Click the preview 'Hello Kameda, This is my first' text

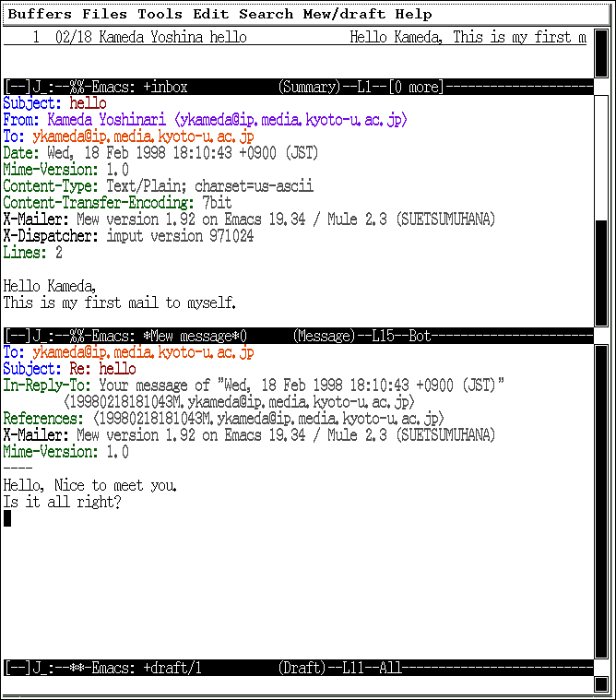468,37
